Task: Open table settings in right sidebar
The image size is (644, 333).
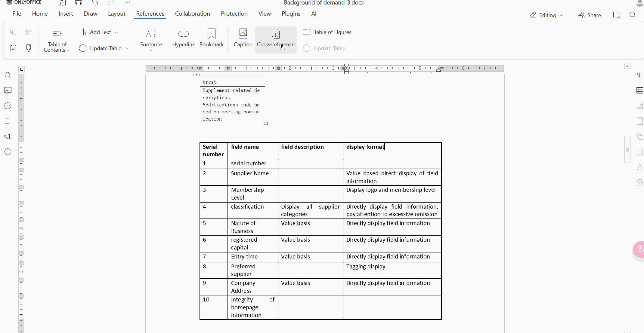Action: pyautogui.click(x=639, y=90)
